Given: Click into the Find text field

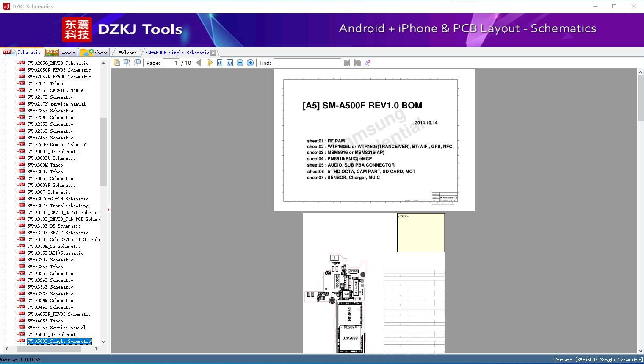Looking at the screenshot, I should pos(307,63).
